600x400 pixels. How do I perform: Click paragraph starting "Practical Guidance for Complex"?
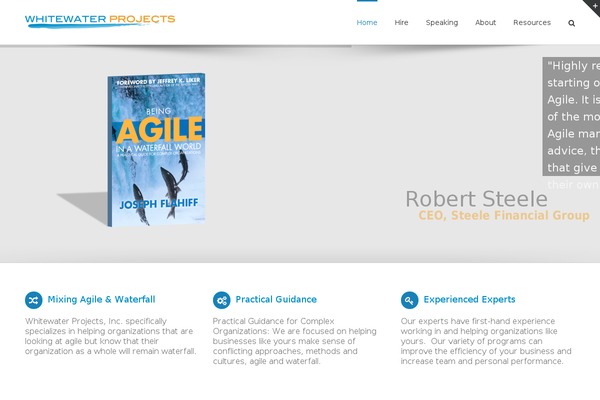click(295, 341)
